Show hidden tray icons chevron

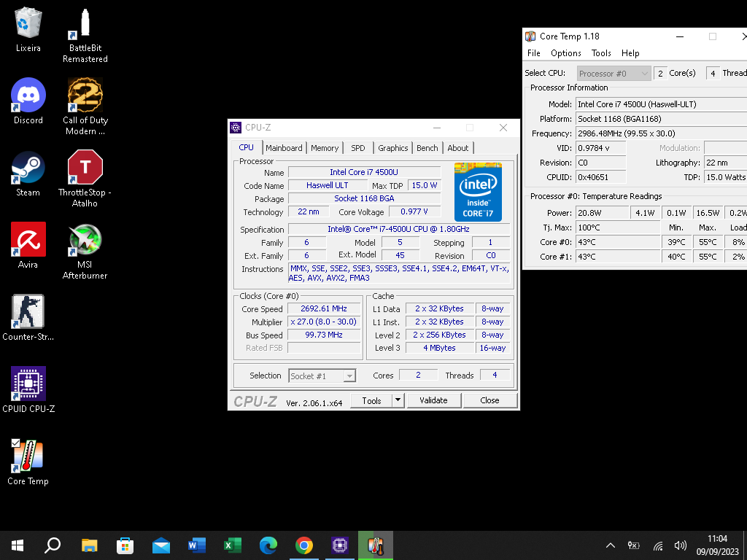pos(611,545)
